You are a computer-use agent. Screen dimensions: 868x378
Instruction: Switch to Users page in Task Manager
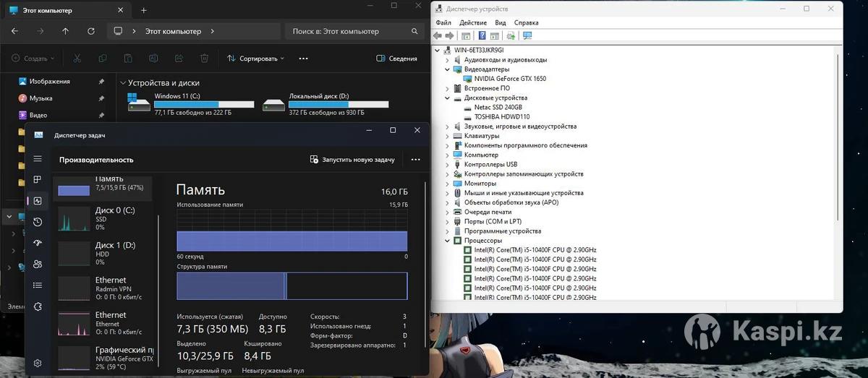pyautogui.click(x=38, y=265)
